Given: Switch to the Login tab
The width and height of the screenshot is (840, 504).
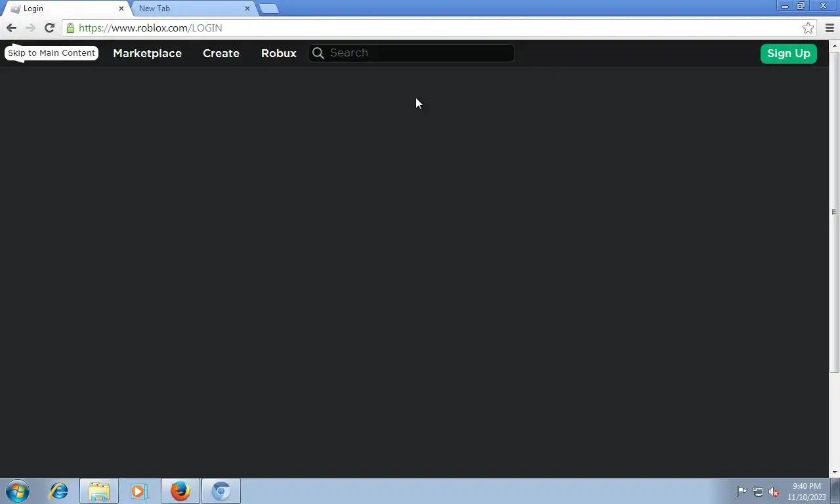Looking at the screenshot, I should pyautogui.click(x=64, y=9).
